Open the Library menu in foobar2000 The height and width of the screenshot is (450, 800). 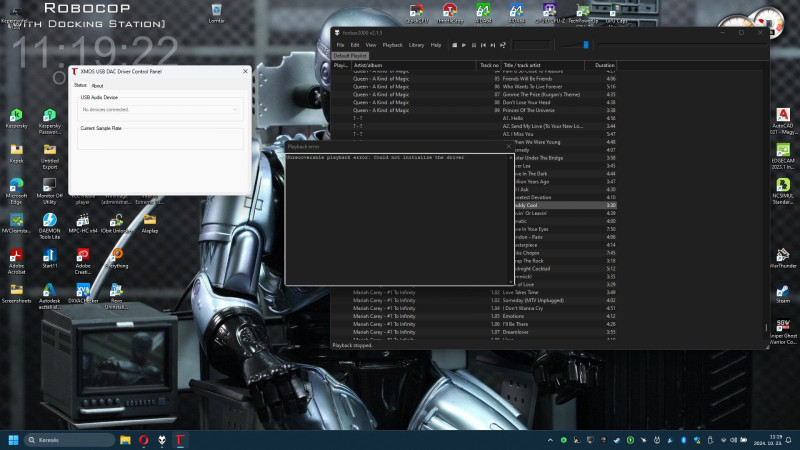(416, 45)
